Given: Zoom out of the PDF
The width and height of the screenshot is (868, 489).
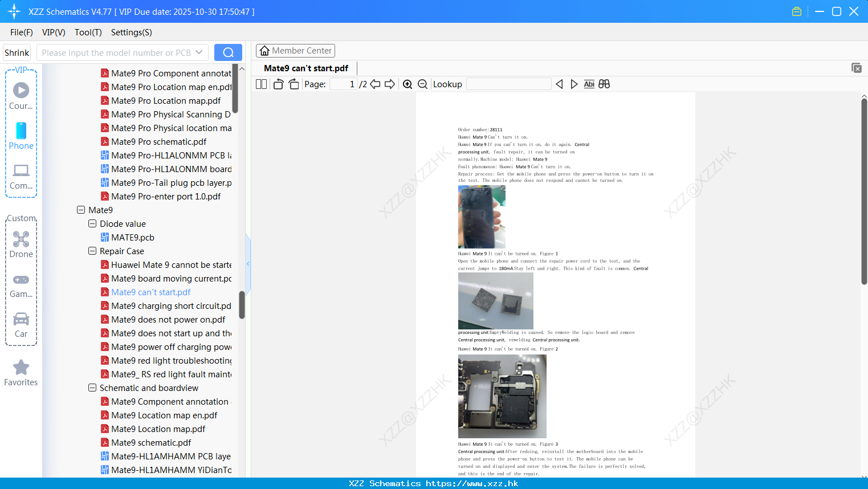Looking at the screenshot, I should click(x=422, y=84).
